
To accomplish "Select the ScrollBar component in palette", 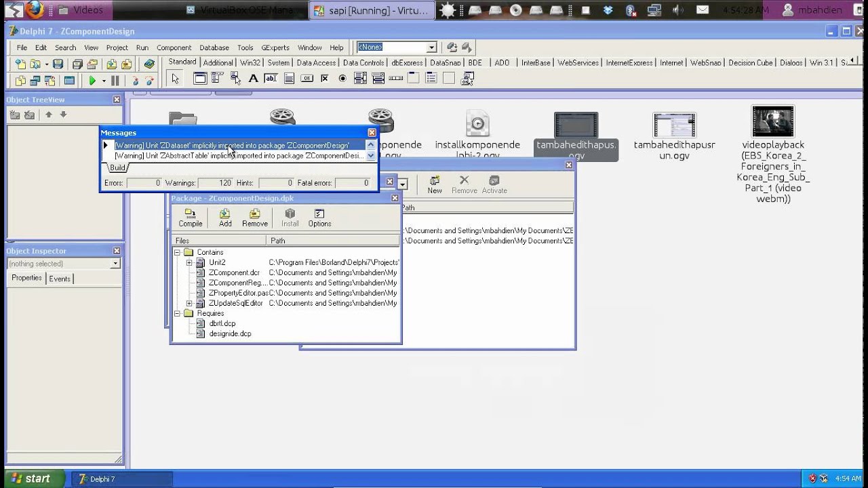I will 395,79.
